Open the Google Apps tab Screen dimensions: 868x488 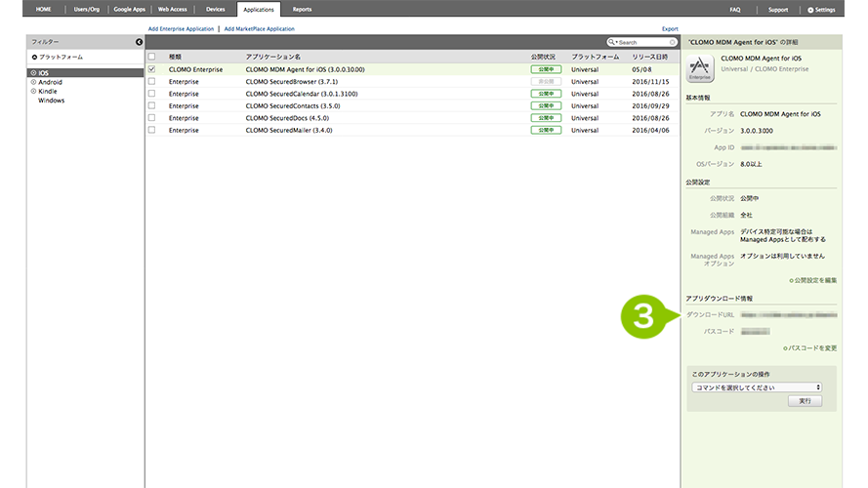pos(130,10)
